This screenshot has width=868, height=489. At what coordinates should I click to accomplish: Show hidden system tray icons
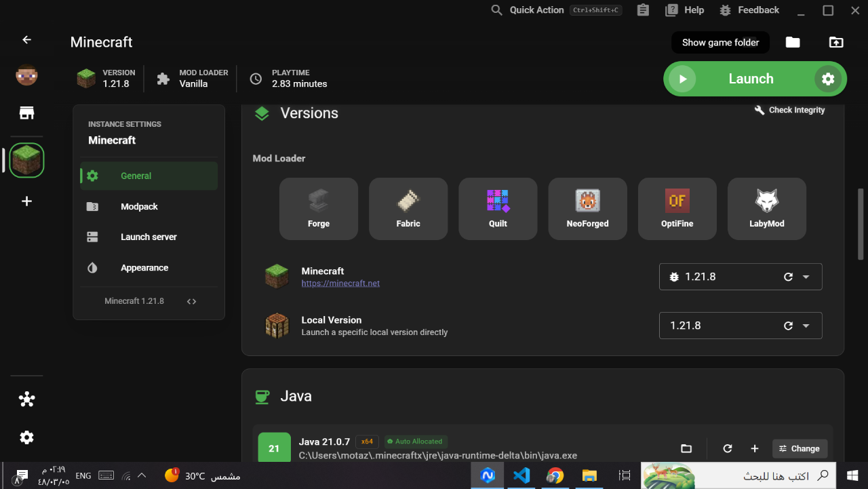pyautogui.click(x=142, y=475)
